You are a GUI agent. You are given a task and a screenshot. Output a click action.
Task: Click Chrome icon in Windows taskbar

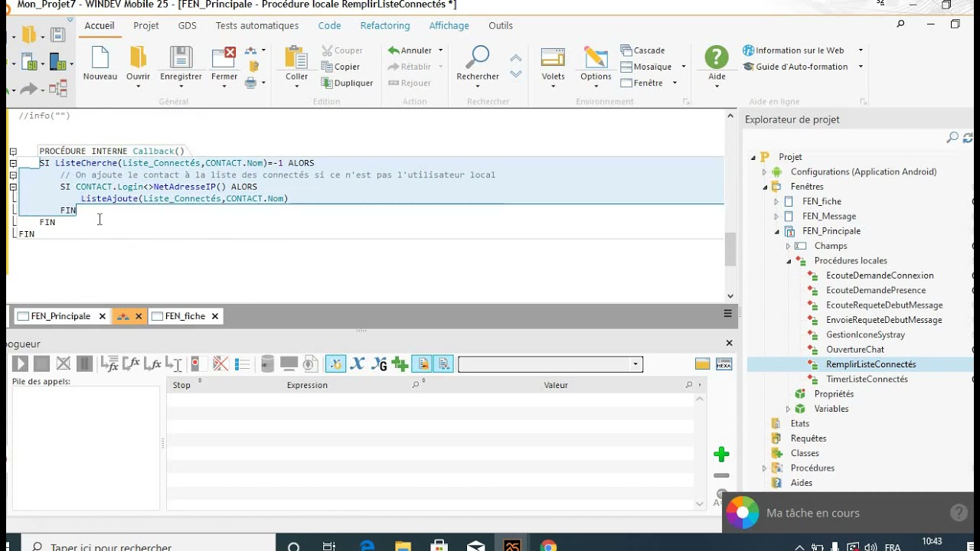click(x=548, y=546)
